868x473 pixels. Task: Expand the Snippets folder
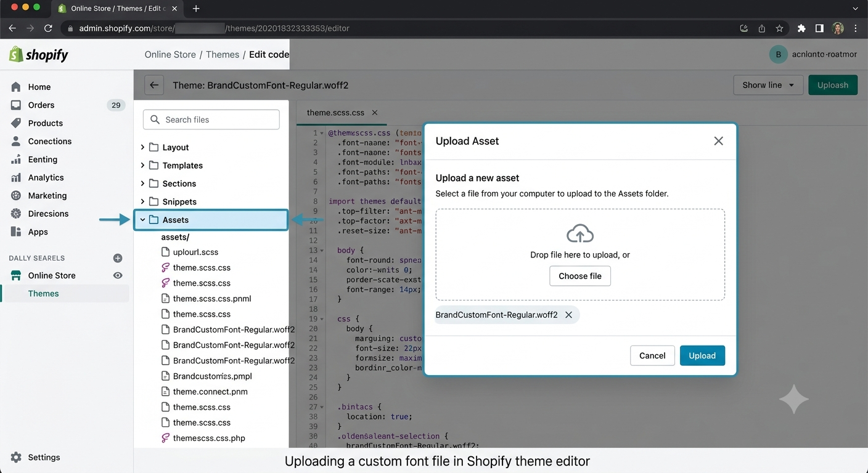click(142, 201)
